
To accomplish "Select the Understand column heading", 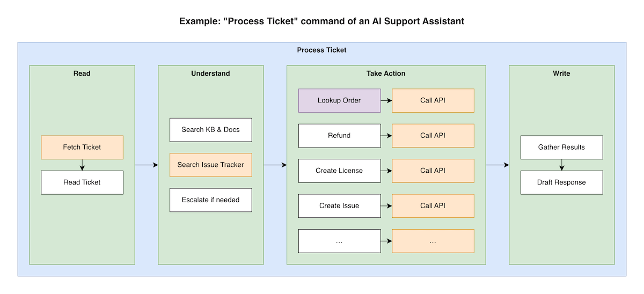I will click(210, 73).
